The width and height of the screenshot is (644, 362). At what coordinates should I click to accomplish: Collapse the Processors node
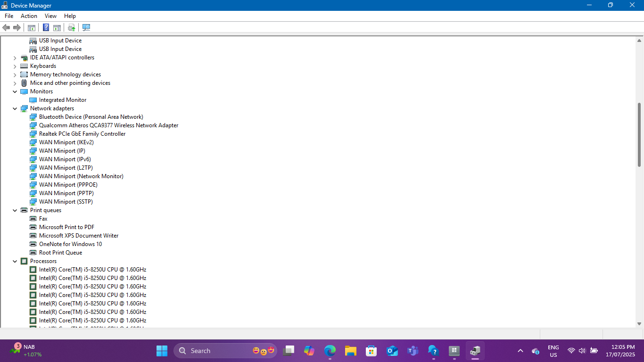coord(15,261)
